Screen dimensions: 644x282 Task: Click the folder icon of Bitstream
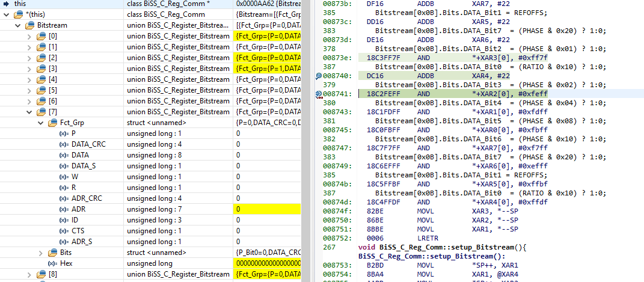(29, 25)
